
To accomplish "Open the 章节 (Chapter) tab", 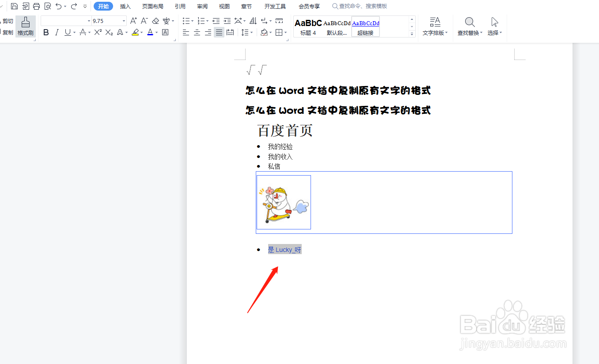I will 246,6.
